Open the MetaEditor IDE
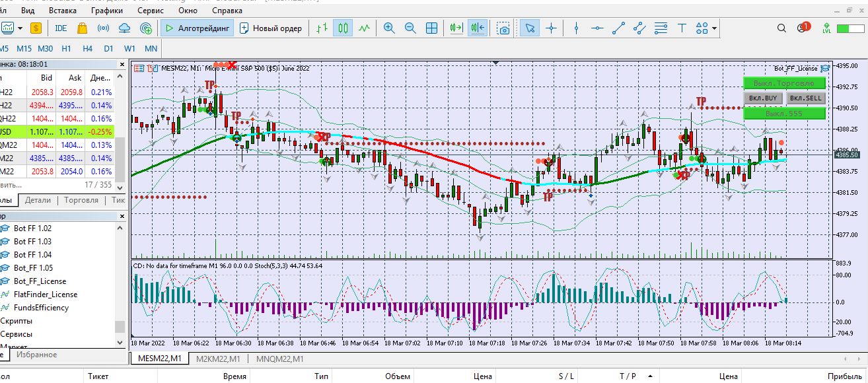The width and height of the screenshot is (868, 383). click(x=61, y=28)
